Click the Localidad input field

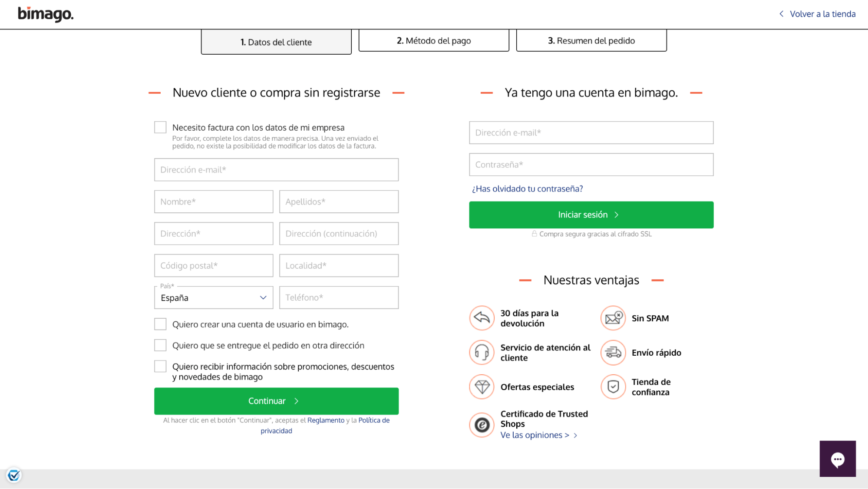pyautogui.click(x=339, y=265)
